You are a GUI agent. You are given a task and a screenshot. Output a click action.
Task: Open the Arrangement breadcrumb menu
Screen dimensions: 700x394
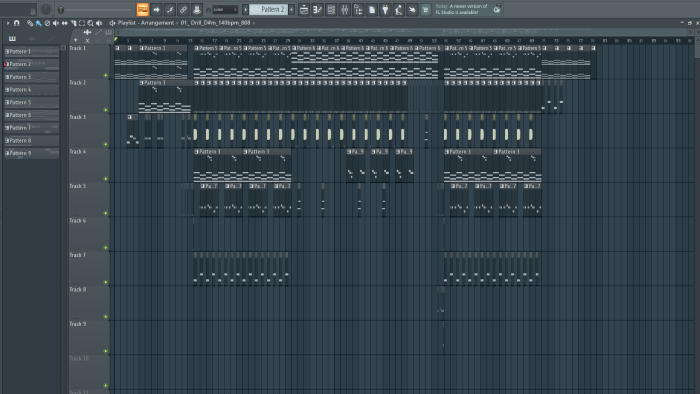(157, 23)
